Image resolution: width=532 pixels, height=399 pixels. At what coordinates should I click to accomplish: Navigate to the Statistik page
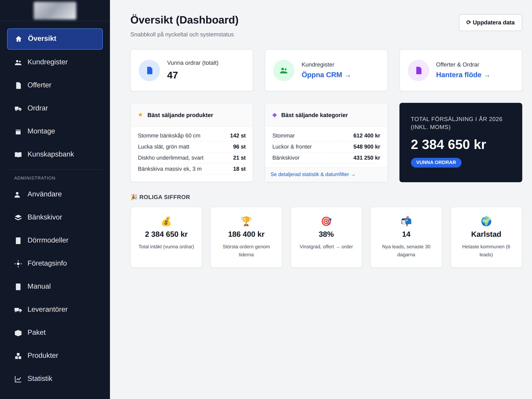(x=55, y=379)
